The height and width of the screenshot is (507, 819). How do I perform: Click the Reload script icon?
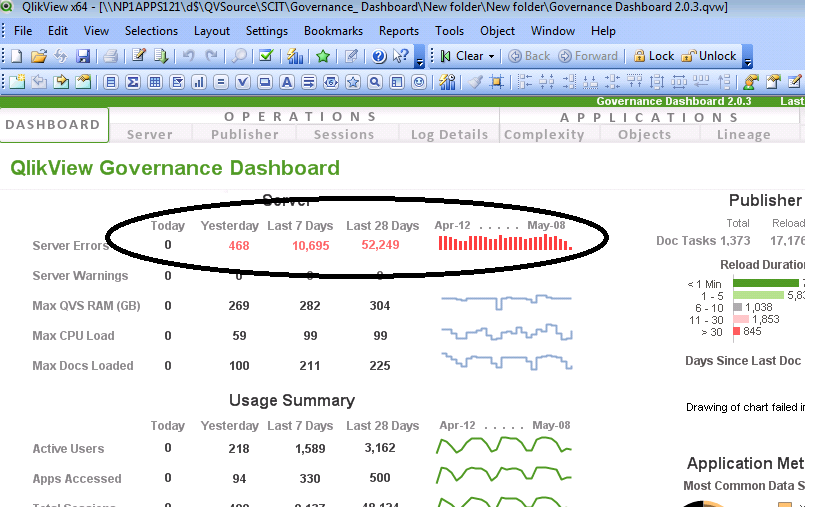coord(161,56)
